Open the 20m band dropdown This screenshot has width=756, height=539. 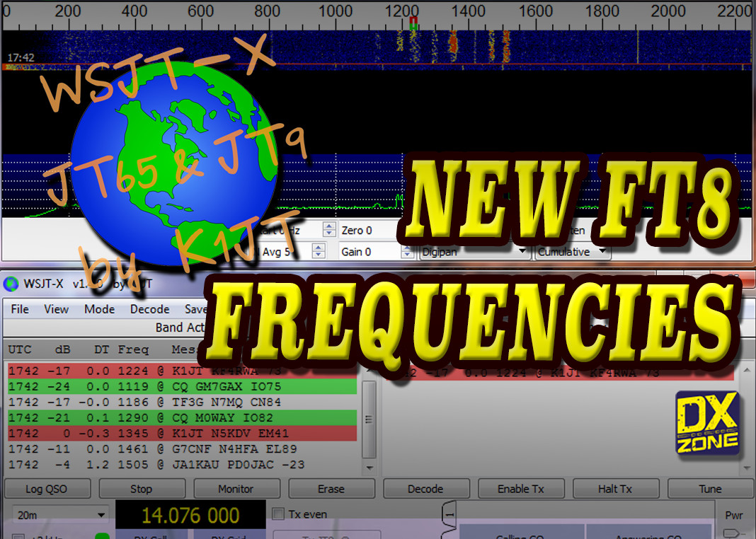pyautogui.click(x=60, y=515)
